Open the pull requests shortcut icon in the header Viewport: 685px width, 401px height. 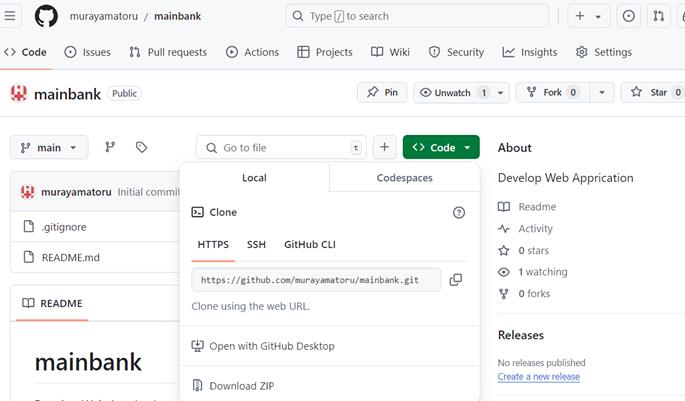point(658,16)
